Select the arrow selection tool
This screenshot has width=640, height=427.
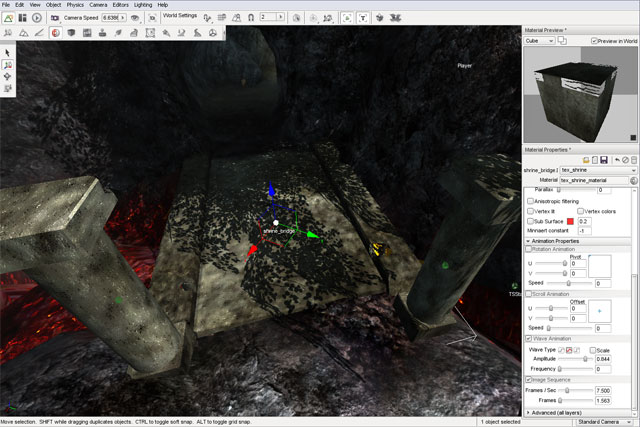point(8,51)
